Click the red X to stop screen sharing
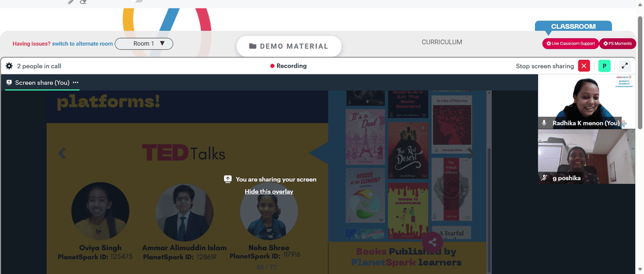Screen dimensions: 644x274 (584, 66)
